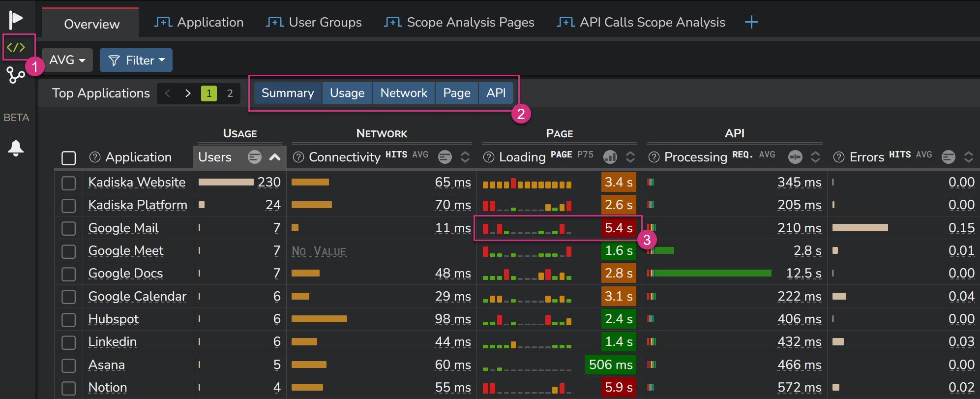
Task: Click help icon next to Connectivity header
Action: (298, 157)
